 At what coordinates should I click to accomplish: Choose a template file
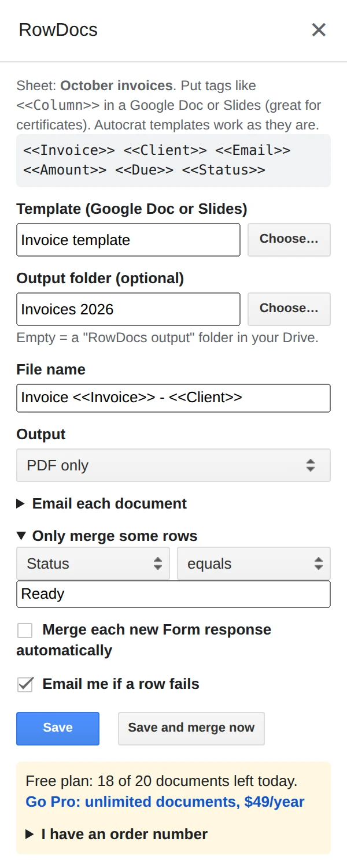click(289, 239)
